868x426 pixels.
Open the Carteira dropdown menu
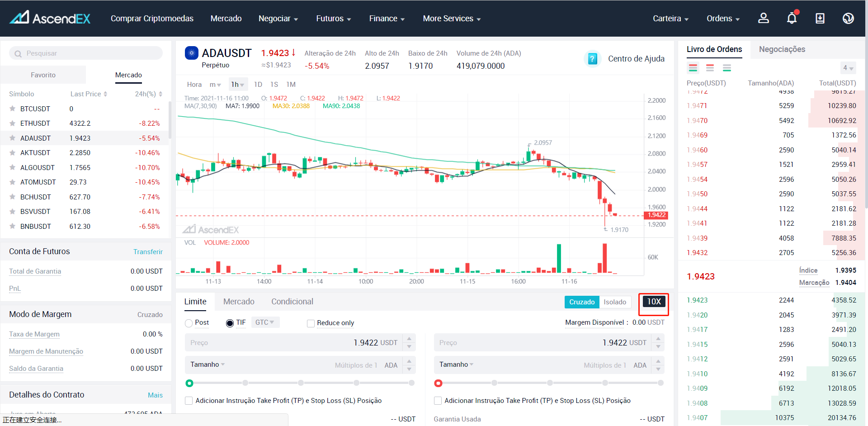pos(670,19)
